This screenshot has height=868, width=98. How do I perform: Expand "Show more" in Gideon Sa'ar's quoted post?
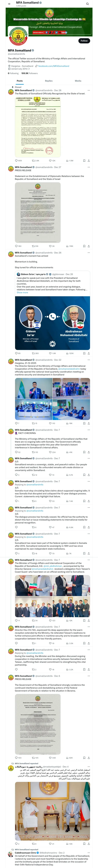coord(22,293)
